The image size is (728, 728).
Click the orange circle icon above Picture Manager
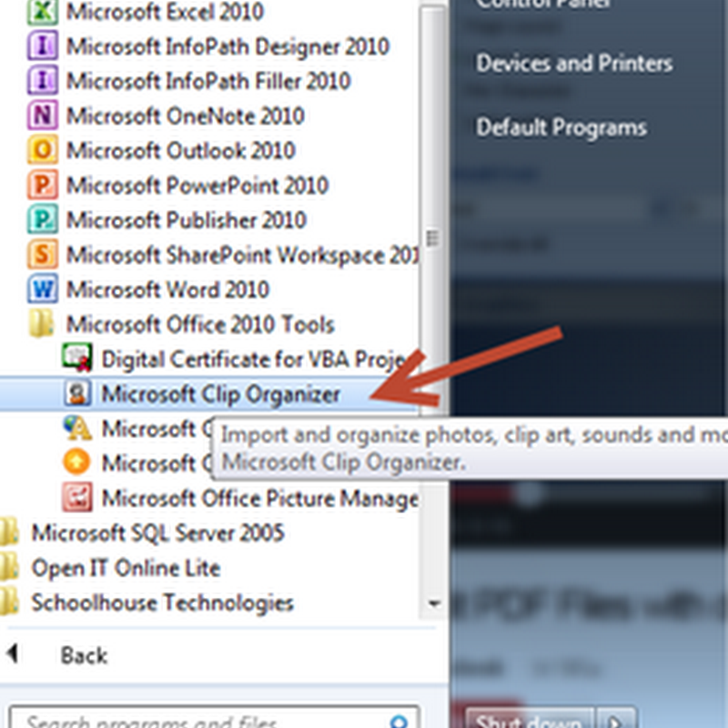tap(76, 462)
